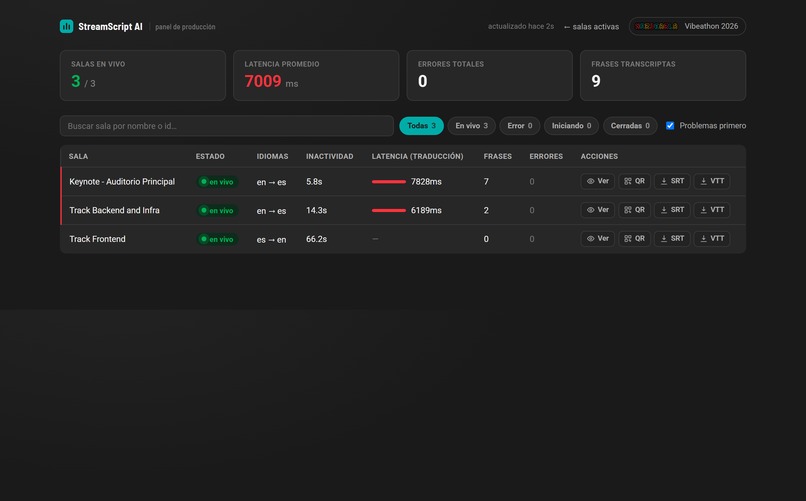Viewport: 806px width, 501px height.
Task: Click the ERRORES TOTALES summary card
Action: (489, 76)
